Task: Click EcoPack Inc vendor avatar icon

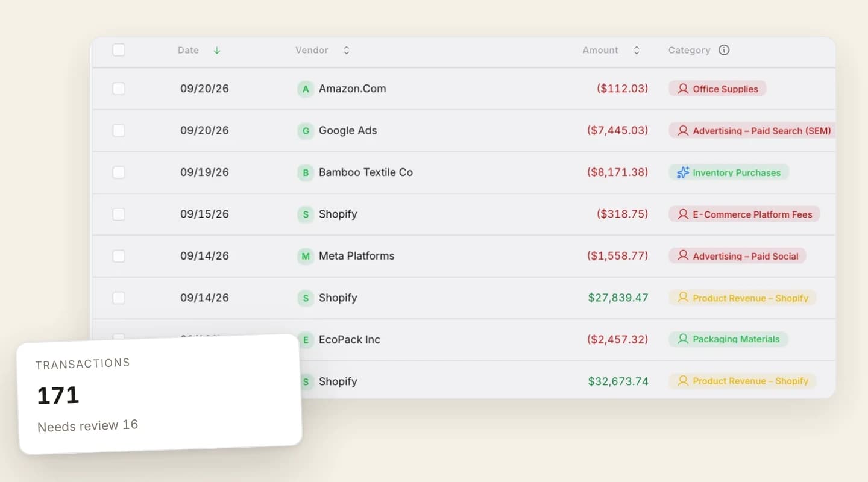Action: click(x=306, y=340)
